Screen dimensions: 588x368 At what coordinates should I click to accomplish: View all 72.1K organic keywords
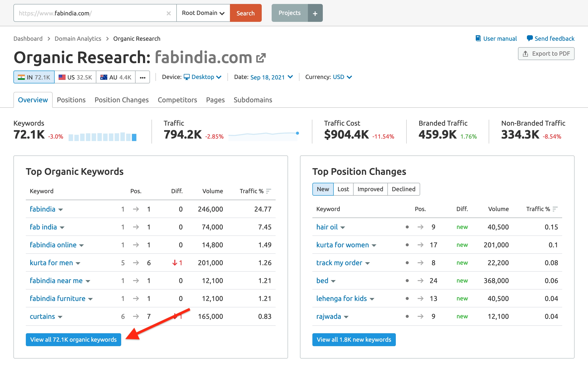coord(73,339)
